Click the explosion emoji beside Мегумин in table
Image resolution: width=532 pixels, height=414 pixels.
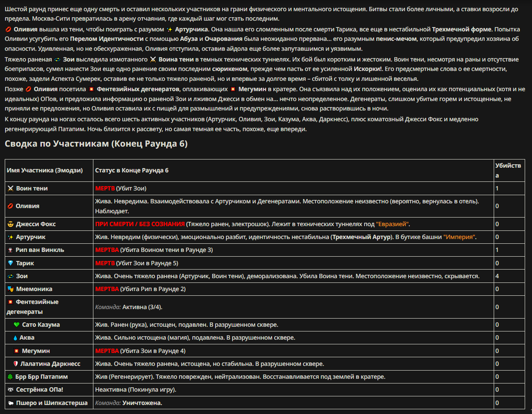[17, 351]
